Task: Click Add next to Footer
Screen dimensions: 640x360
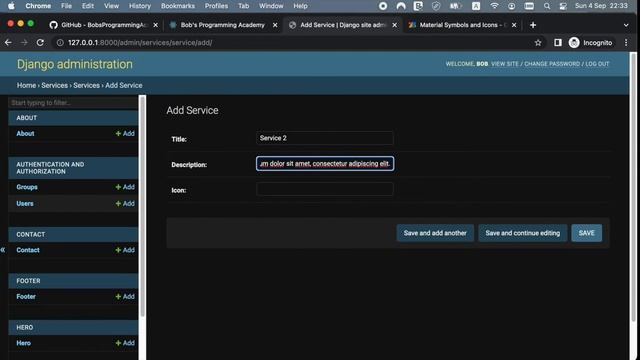Action: coord(125,296)
